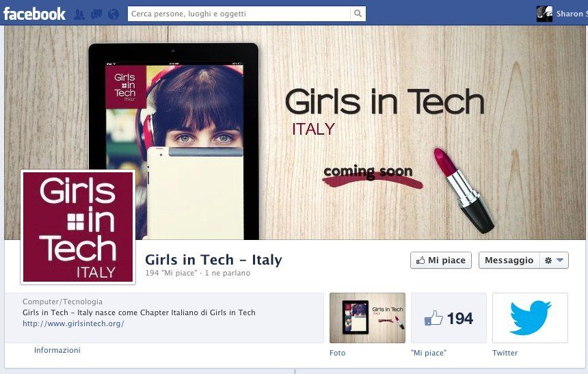Open the Girls in Tech Italy profile picture

point(78,227)
